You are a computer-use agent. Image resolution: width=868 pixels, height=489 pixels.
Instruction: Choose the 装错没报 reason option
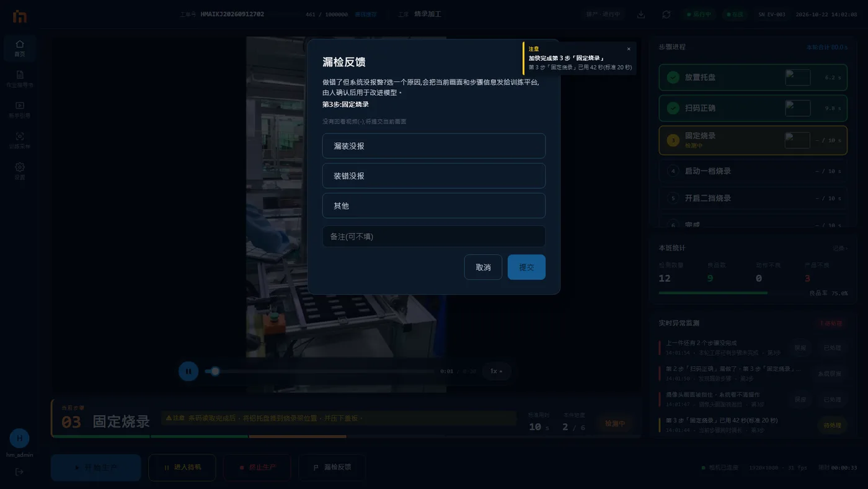(x=433, y=176)
